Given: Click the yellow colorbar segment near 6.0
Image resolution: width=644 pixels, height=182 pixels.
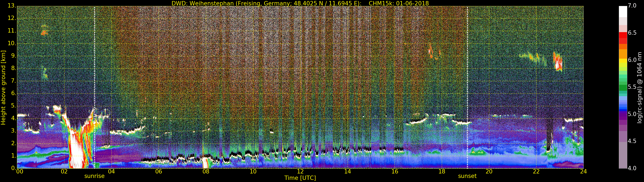Looking at the screenshot, I should [623, 61].
